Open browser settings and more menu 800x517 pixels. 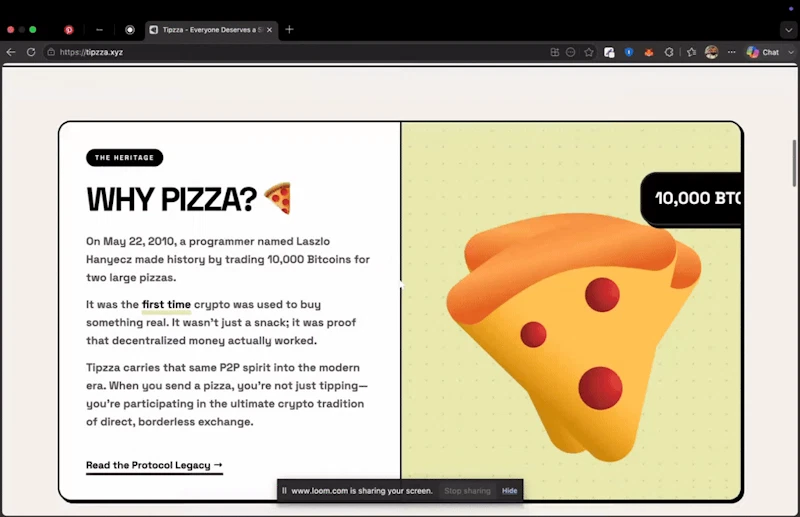(732, 52)
